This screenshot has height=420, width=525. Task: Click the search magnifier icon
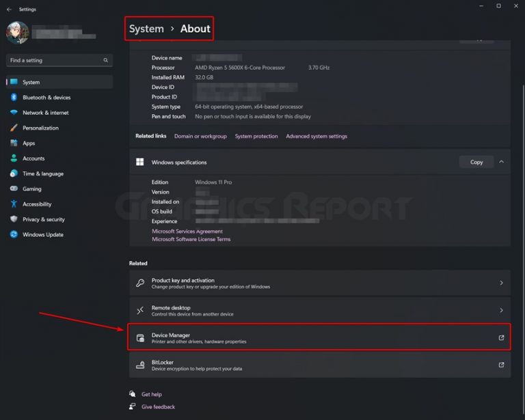(x=105, y=60)
